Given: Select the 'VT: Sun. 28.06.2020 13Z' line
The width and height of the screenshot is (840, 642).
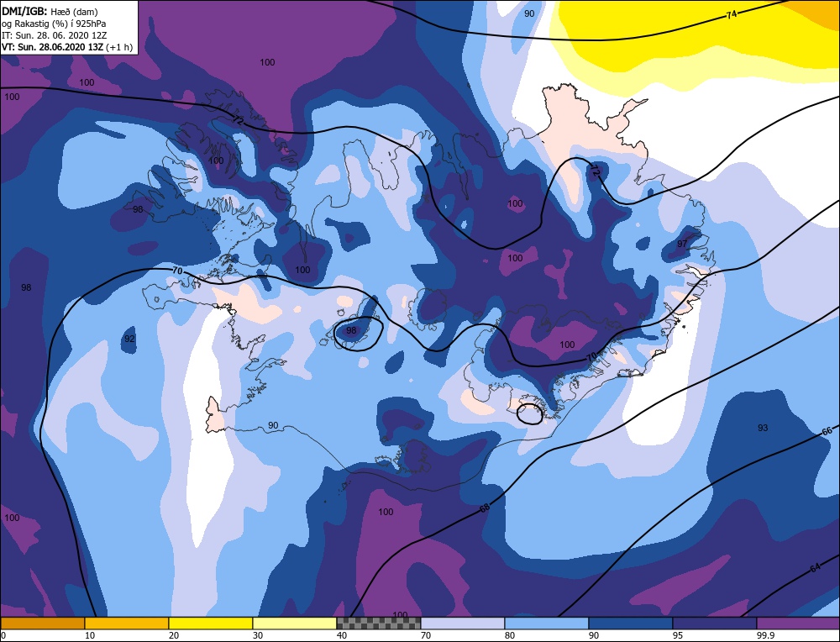Looking at the screenshot, I should click(52, 47).
